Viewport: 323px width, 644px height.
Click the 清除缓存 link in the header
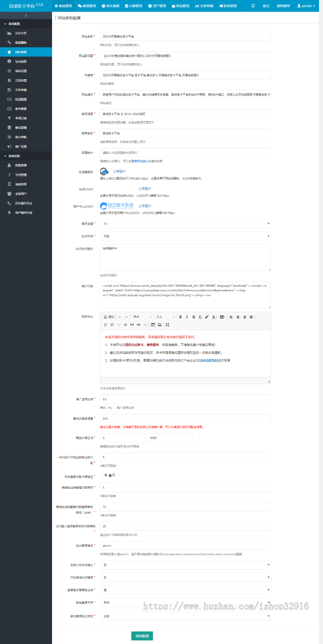click(x=283, y=6)
